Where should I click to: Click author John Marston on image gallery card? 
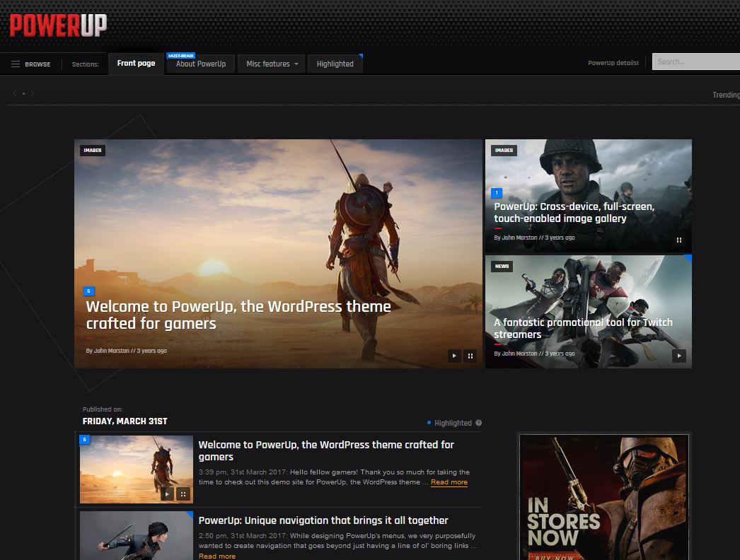click(x=519, y=238)
